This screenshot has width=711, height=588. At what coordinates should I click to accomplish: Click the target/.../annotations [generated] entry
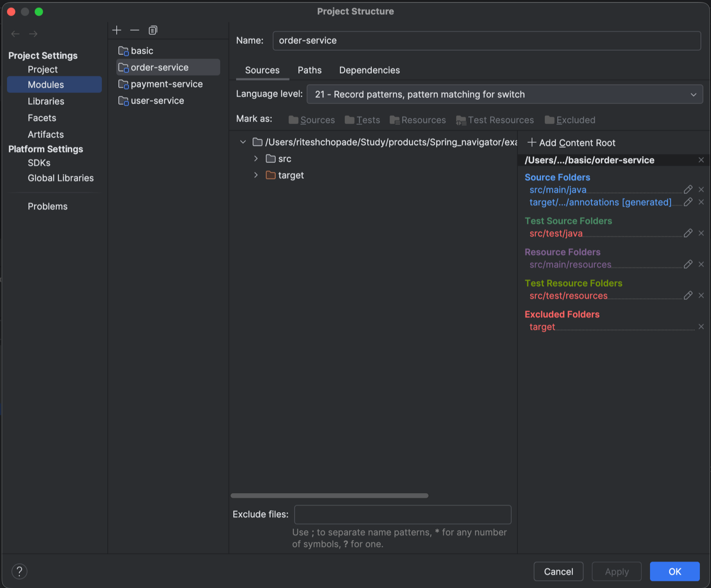(600, 202)
